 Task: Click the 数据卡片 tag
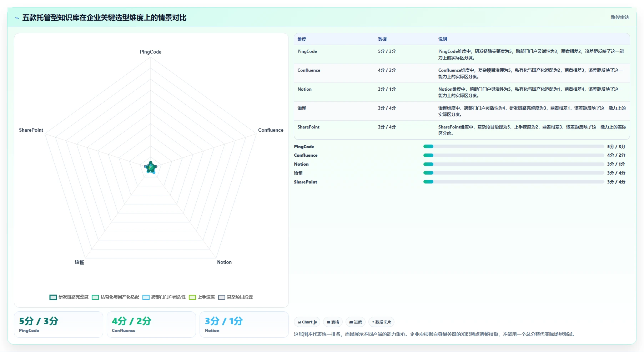point(381,322)
